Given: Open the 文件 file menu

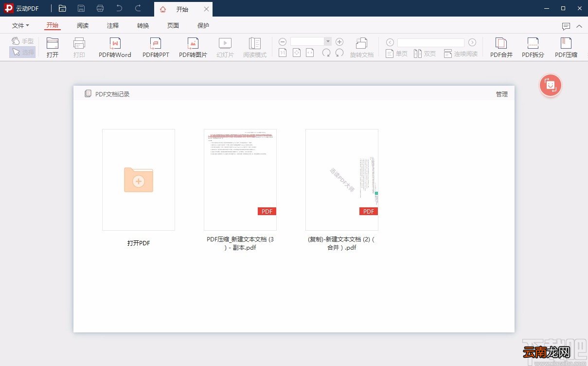Looking at the screenshot, I should coord(20,26).
